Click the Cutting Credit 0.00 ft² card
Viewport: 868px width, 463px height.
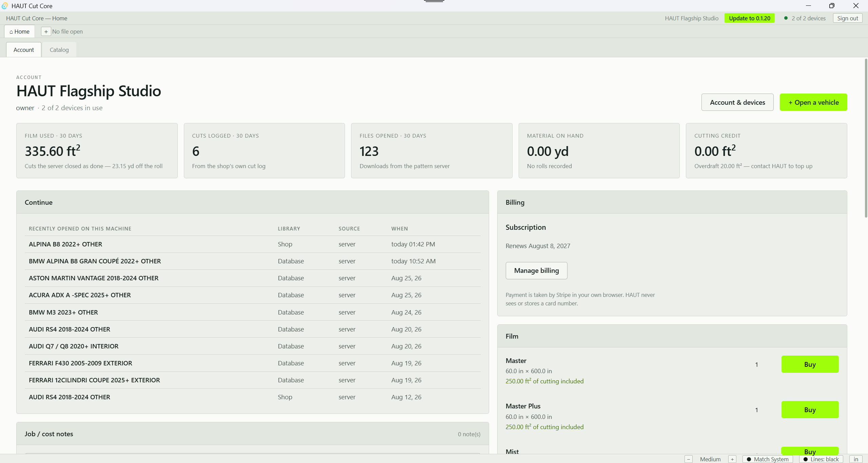point(767,151)
